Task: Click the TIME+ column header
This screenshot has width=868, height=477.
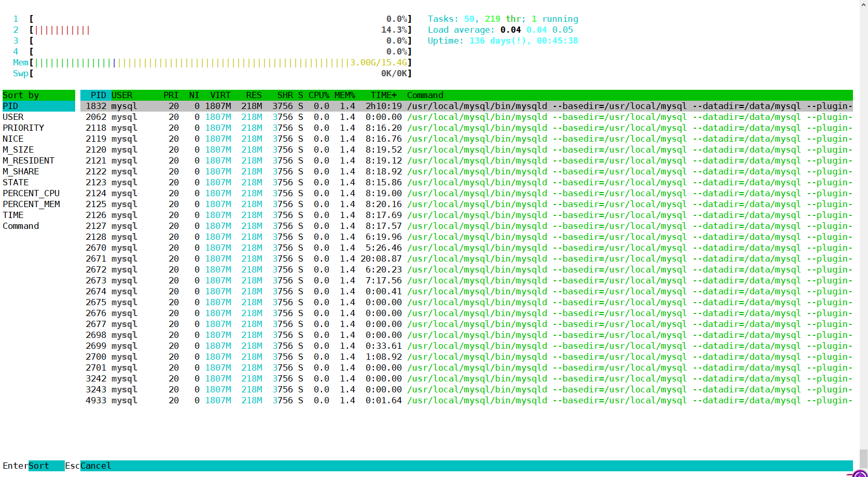Action: [x=384, y=95]
